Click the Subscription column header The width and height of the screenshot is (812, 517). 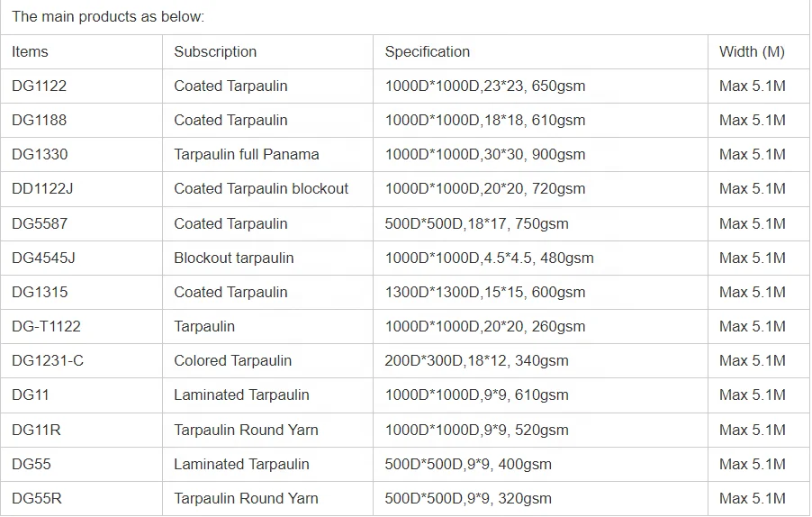215,52
